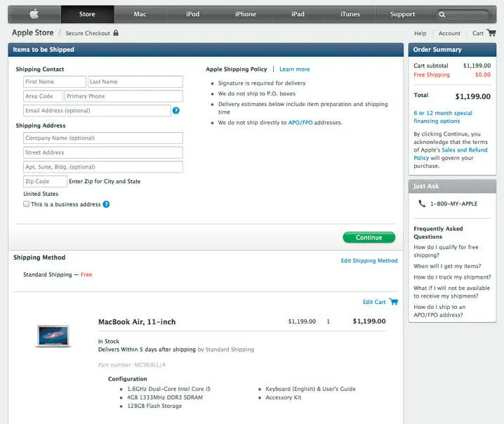Open the Store tab

click(87, 14)
